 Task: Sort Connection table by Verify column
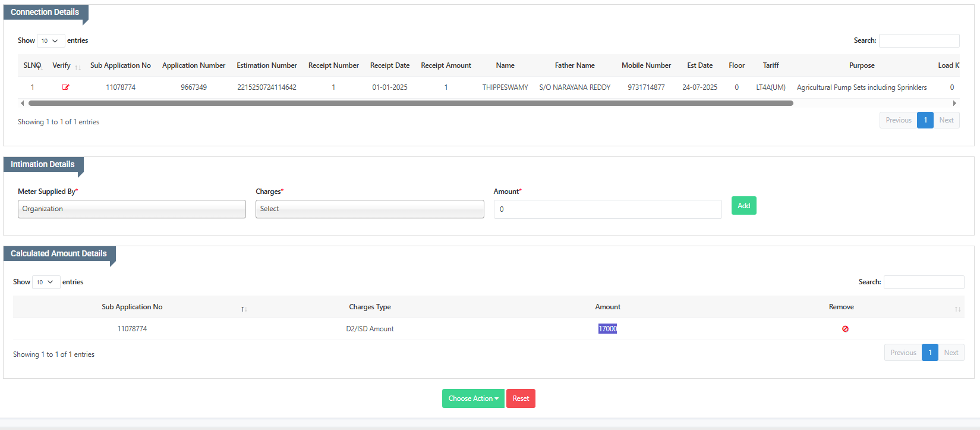[77, 68]
